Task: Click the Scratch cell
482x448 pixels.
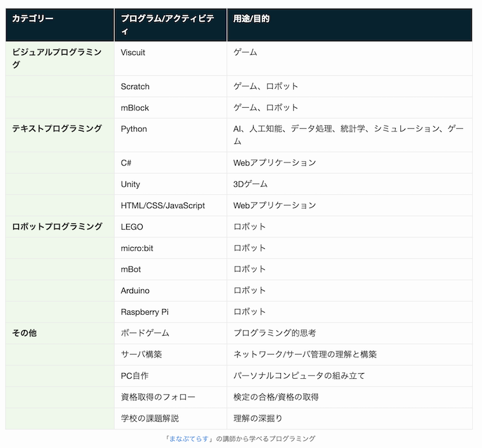Action: coord(171,86)
